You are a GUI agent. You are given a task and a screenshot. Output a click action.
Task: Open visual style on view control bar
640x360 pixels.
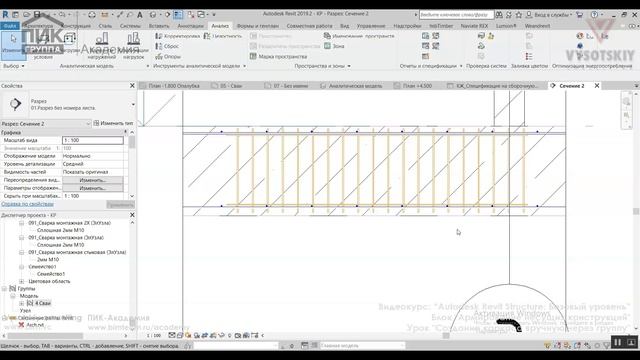click(180, 336)
